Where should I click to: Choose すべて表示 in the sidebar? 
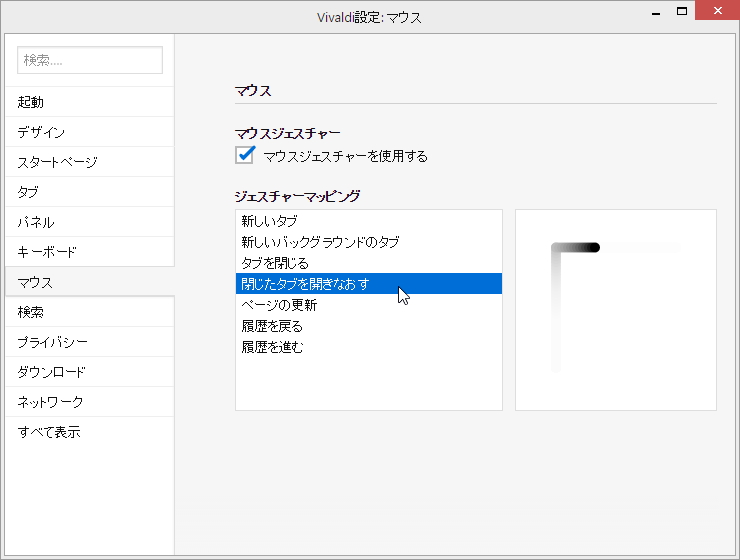click(x=90, y=432)
